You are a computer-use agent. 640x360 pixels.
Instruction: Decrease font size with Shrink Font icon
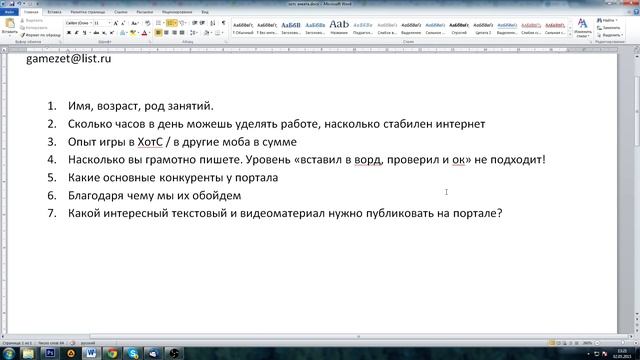(x=123, y=23)
